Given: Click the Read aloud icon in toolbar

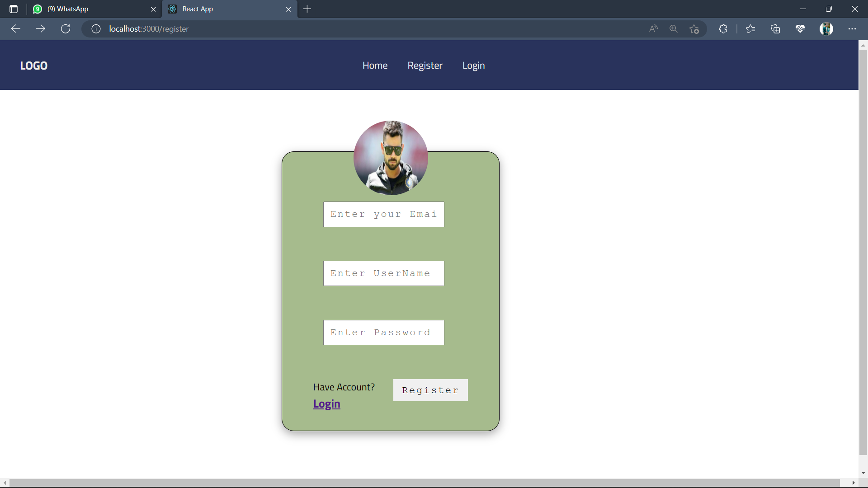Looking at the screenshot, I should (x=653, y=28).
